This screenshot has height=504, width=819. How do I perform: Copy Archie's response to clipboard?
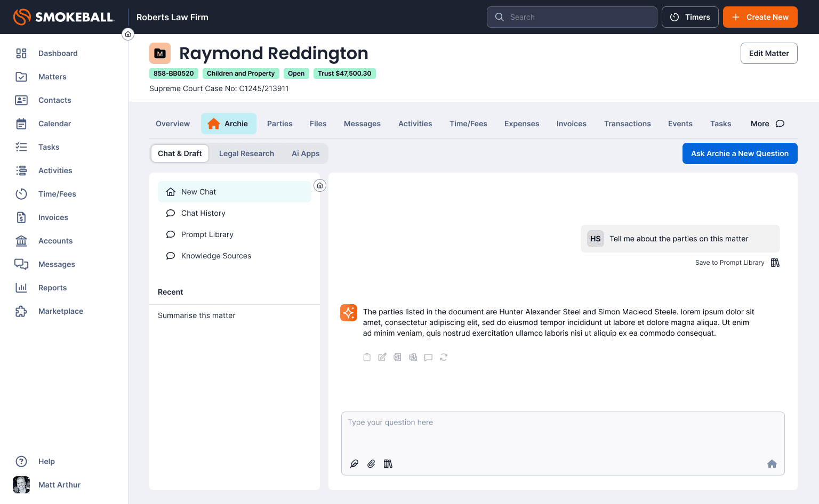click(x=367, y=357)
